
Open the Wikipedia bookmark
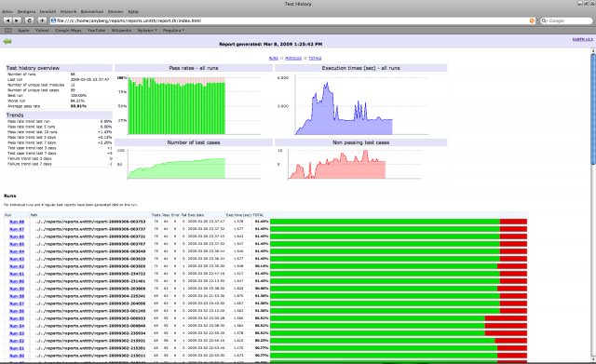click(121, 30)
